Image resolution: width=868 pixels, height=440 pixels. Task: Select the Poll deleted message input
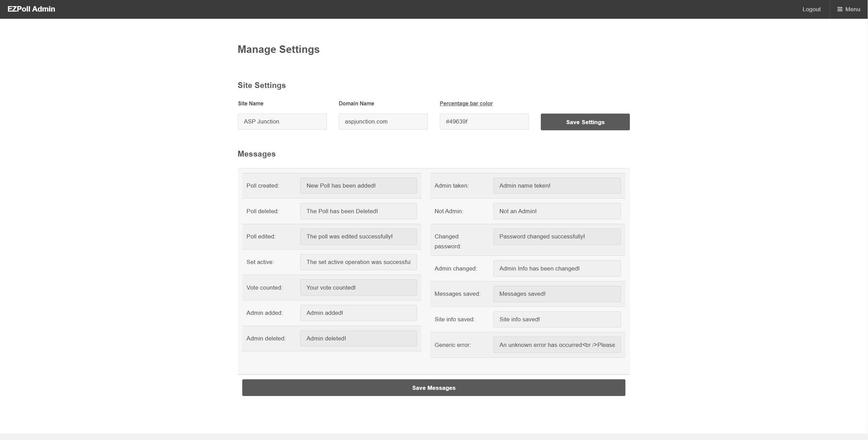click(x=358, y=211)
